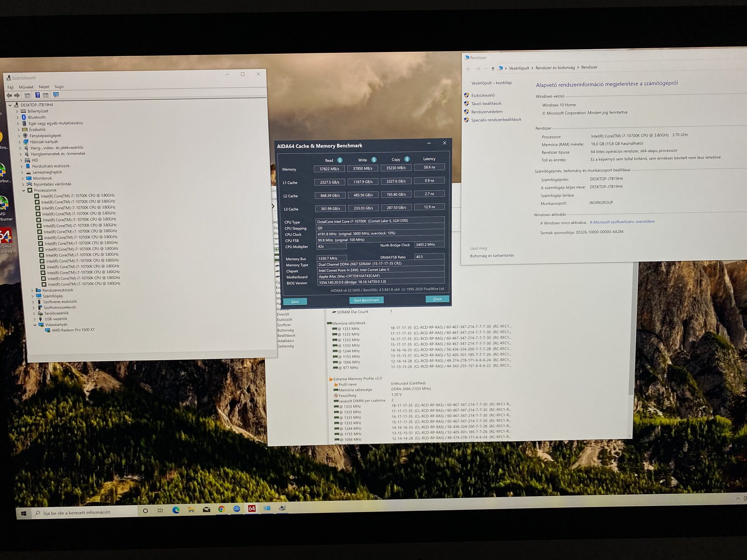Expand the Lemezmeghajtók category

tap(22, 172)
